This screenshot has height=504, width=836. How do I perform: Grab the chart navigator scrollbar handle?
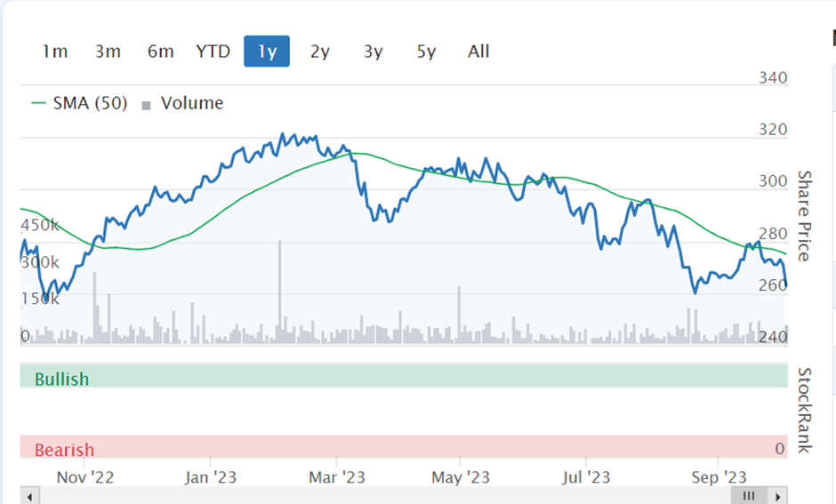(x=749, y=496)
